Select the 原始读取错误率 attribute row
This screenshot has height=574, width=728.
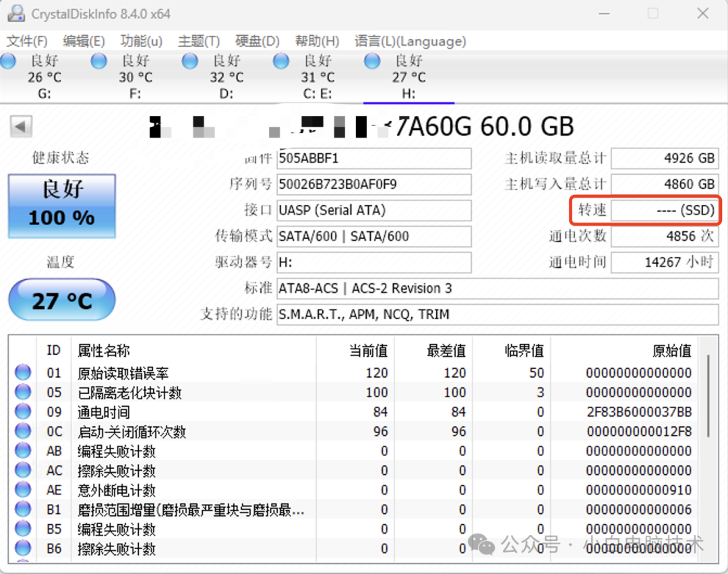tap(354, 372)
